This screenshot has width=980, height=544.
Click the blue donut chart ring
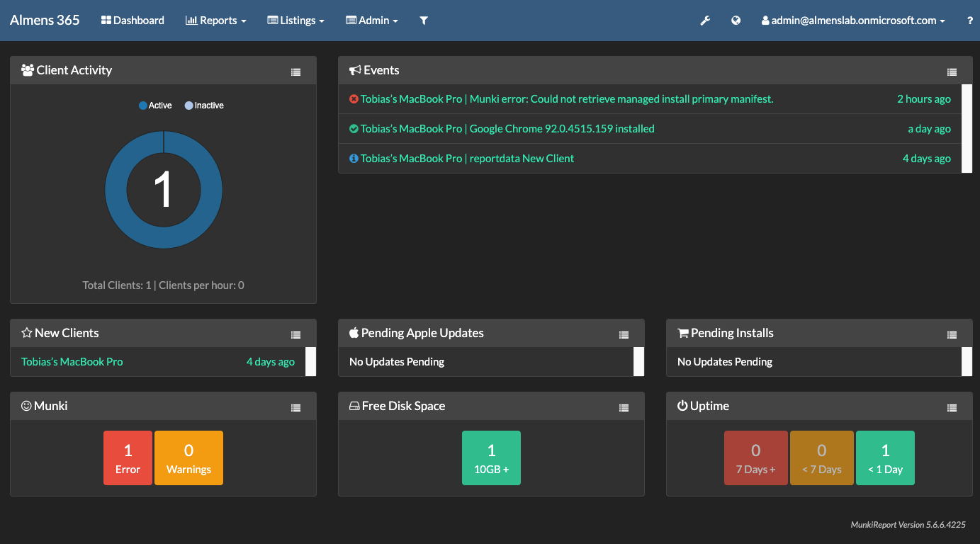coord(116,190)
